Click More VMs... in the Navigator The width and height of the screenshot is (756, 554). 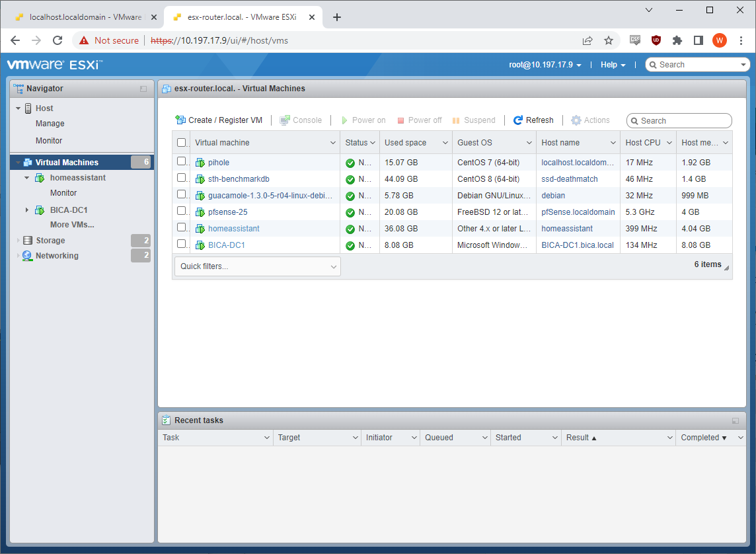[72, 225]
